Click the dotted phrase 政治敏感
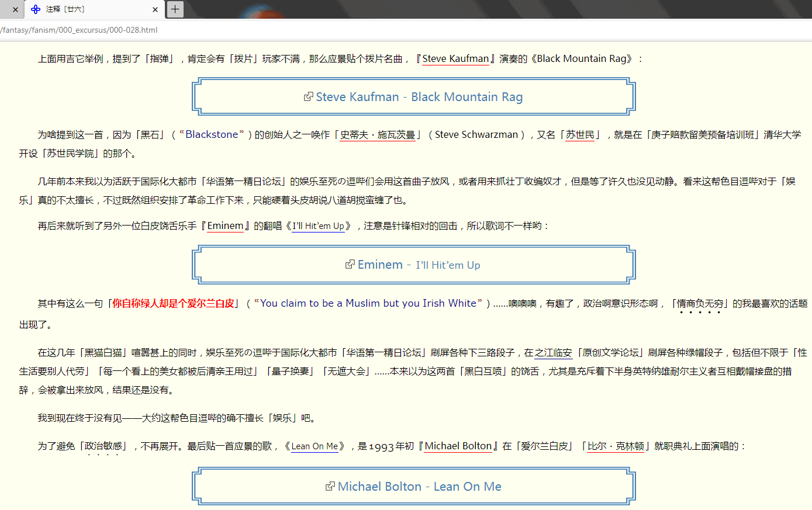 pyautogui.click(x=103, y=446)
